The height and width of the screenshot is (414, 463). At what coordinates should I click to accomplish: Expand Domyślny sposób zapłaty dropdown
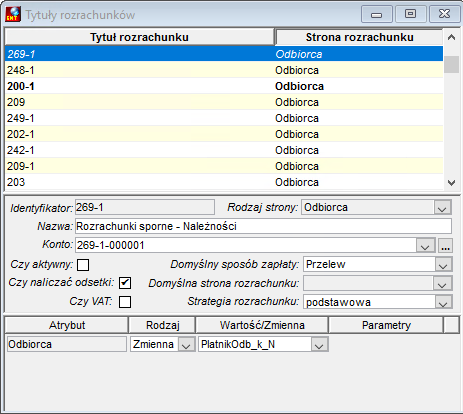pyautogui.click(x=443, y=265)
